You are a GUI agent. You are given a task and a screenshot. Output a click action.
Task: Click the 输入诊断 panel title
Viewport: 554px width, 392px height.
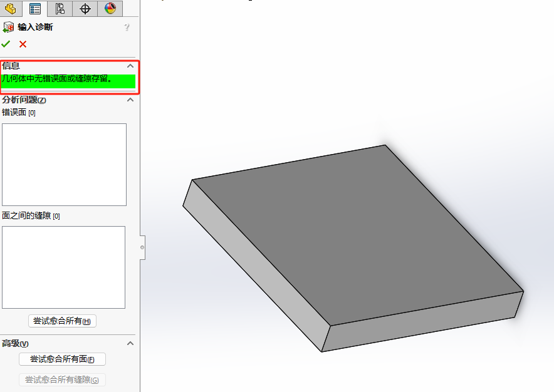(x=35, y=27)
